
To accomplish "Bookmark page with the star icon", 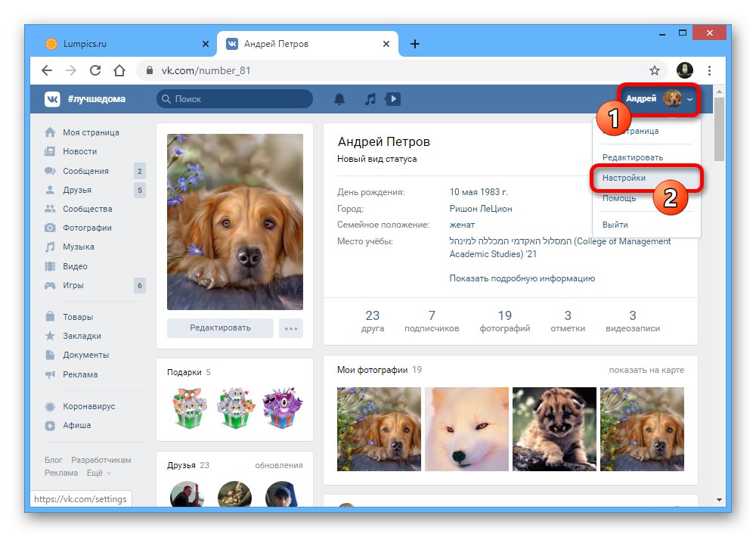I will [x=654, y=71].
